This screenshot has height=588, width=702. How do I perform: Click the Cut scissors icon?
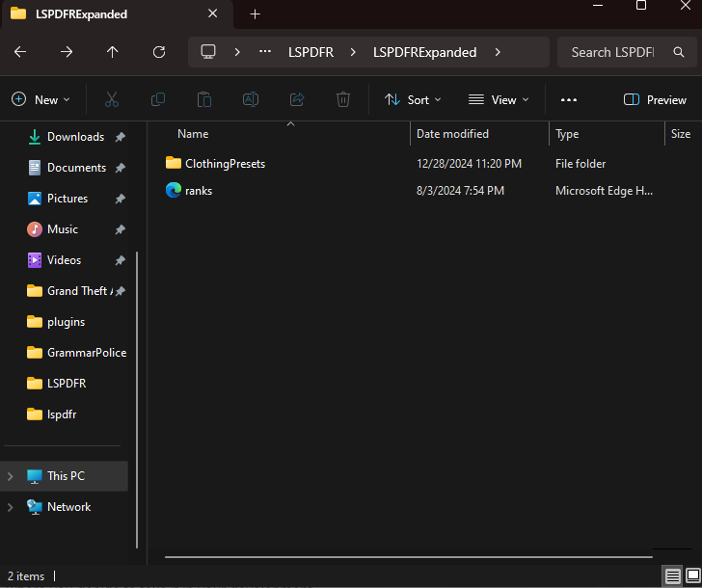point(112,99)
